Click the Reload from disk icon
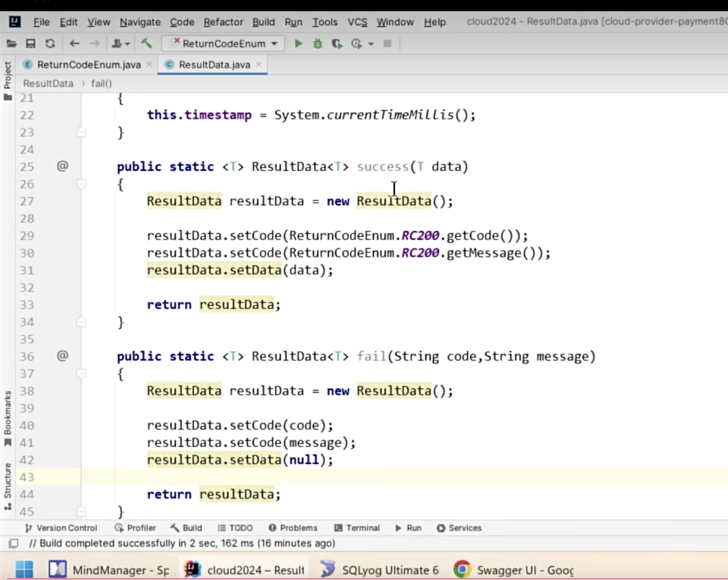 point(50,44)
